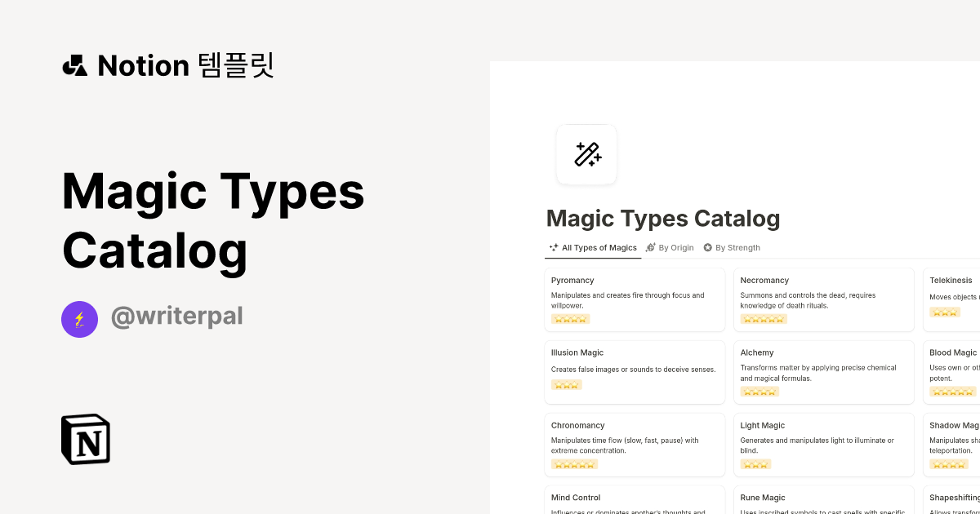
Task: Click the Notion clover logo beside 템플릿 text
Action: [74, 65]
